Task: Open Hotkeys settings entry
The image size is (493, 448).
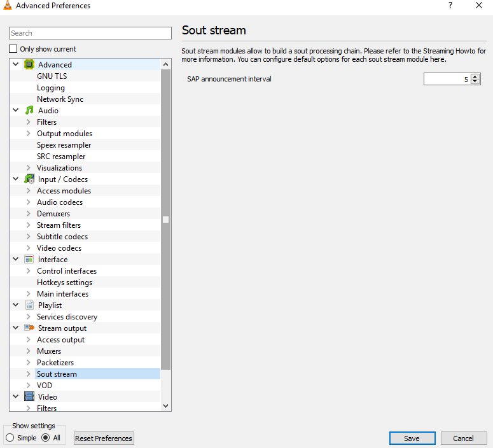Action: tap(64, 283)
